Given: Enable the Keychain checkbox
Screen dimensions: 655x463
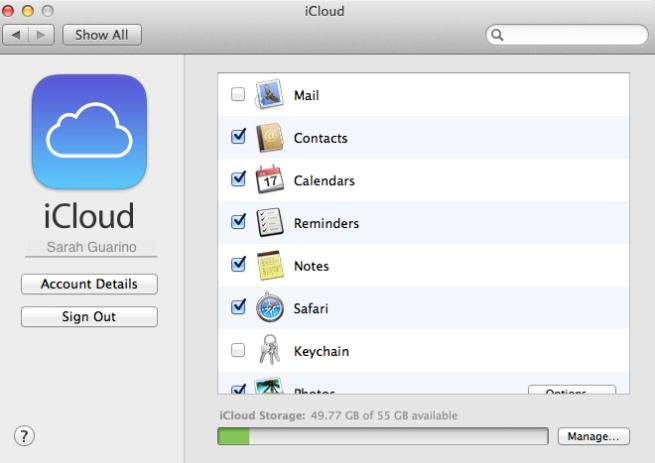Looking at the screenshot, I should [238, 351].
